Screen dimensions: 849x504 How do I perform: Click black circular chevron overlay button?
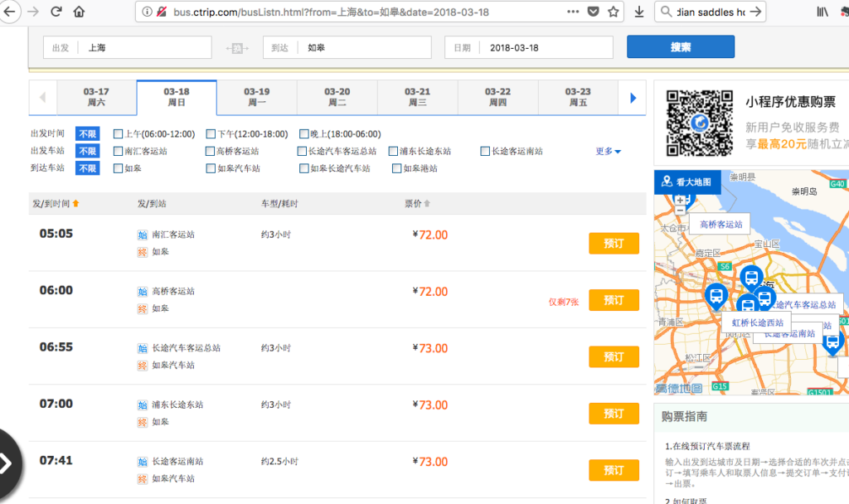coord(7,464)
